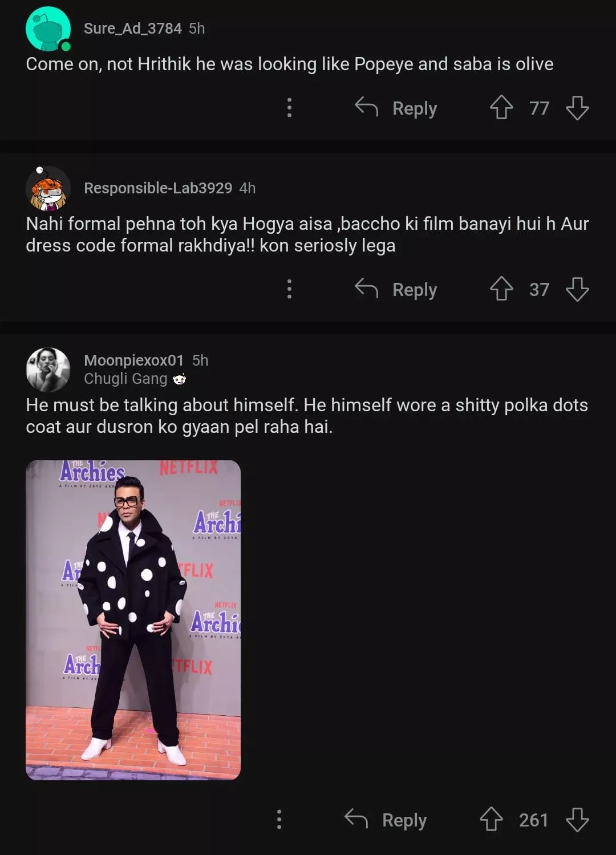Downvote Moonpiexox01's polka dots comment
The image size is (616, 855).
click(x=577, y=819)
